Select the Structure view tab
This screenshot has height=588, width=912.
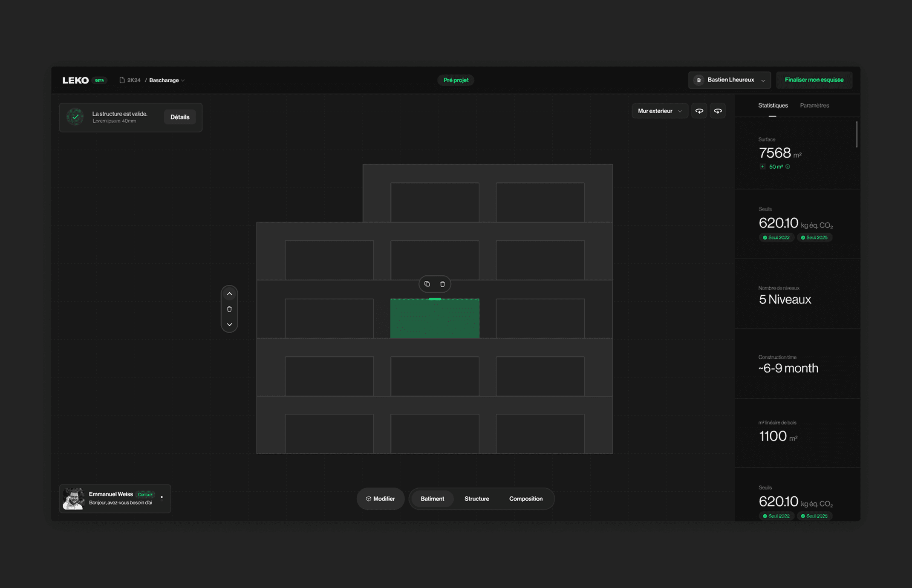point(476,499)
